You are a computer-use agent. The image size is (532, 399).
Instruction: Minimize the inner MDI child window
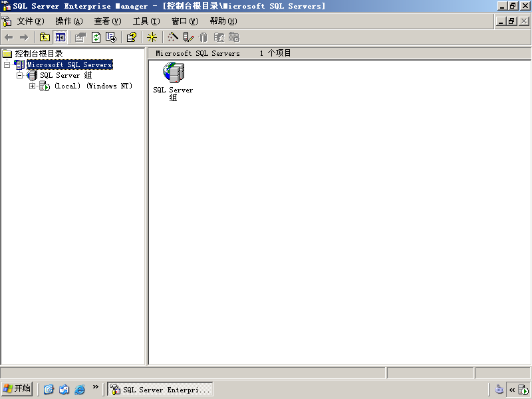click(x=501, y=21)
